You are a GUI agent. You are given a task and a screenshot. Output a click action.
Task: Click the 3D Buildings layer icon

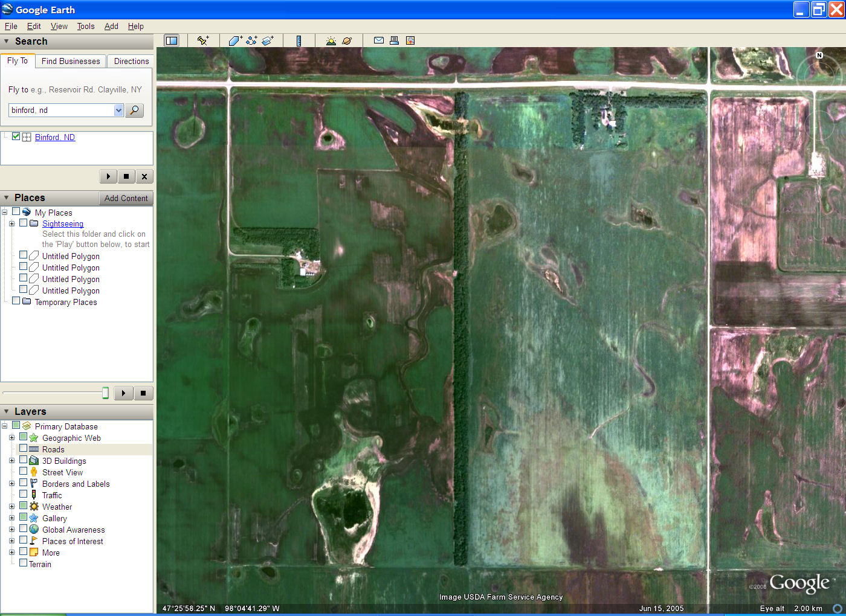point(34,461)
